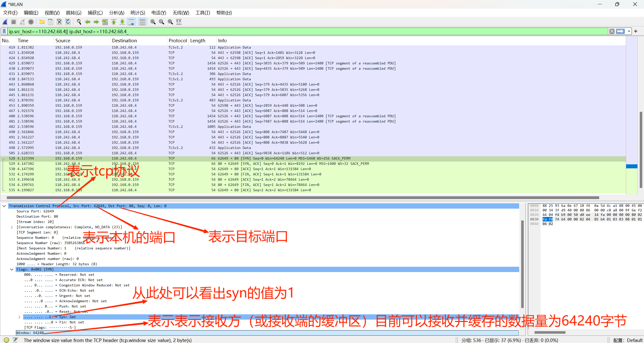Find a packet with the magnifier icon

coord(79,22)
